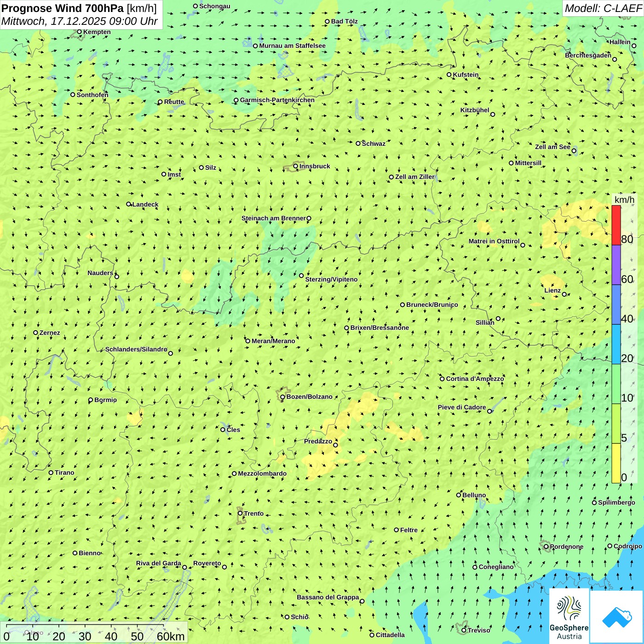Click the Mezzolombardo town label
This screenshot has height=644, width=644.
click(x=262, y=473)
